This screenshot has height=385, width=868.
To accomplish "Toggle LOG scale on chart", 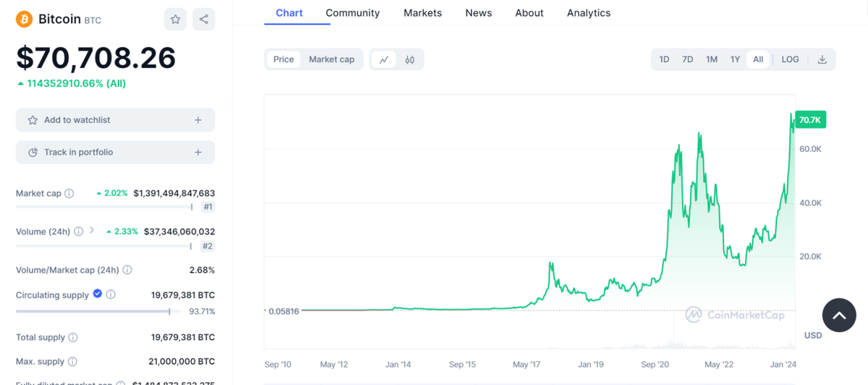I will pyautogui.click(x=790, y=59).
